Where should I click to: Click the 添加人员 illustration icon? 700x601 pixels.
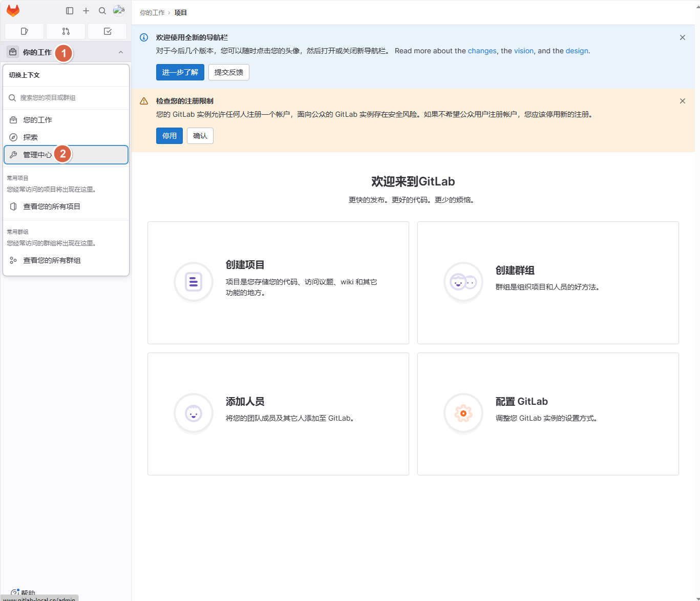tap(194, 413)
